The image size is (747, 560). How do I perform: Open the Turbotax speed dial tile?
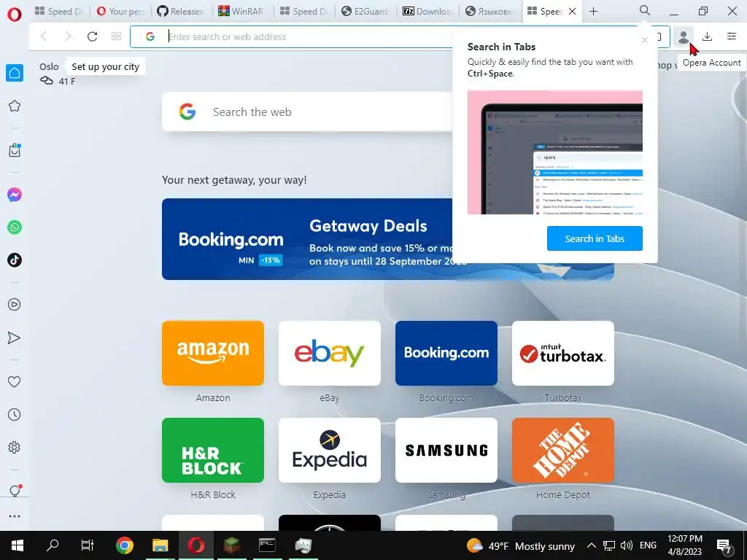pyautogui.click(x=563, y=354)
